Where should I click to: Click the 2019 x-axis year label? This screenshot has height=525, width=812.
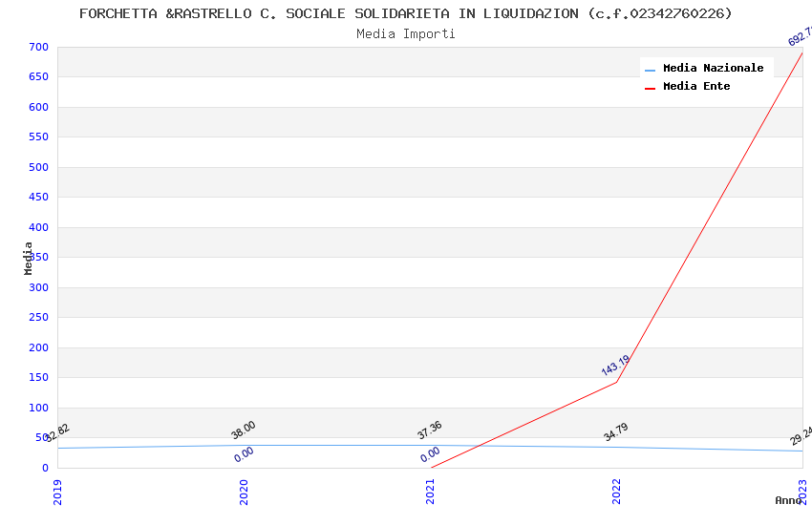(x=57, y=493)
